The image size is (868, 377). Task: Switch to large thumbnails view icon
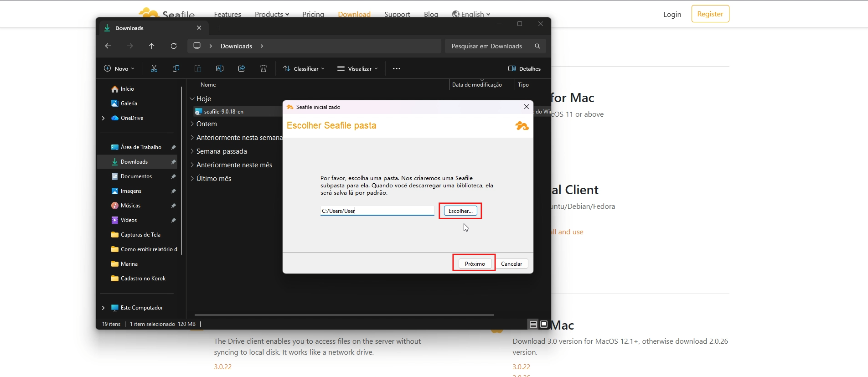544,325
